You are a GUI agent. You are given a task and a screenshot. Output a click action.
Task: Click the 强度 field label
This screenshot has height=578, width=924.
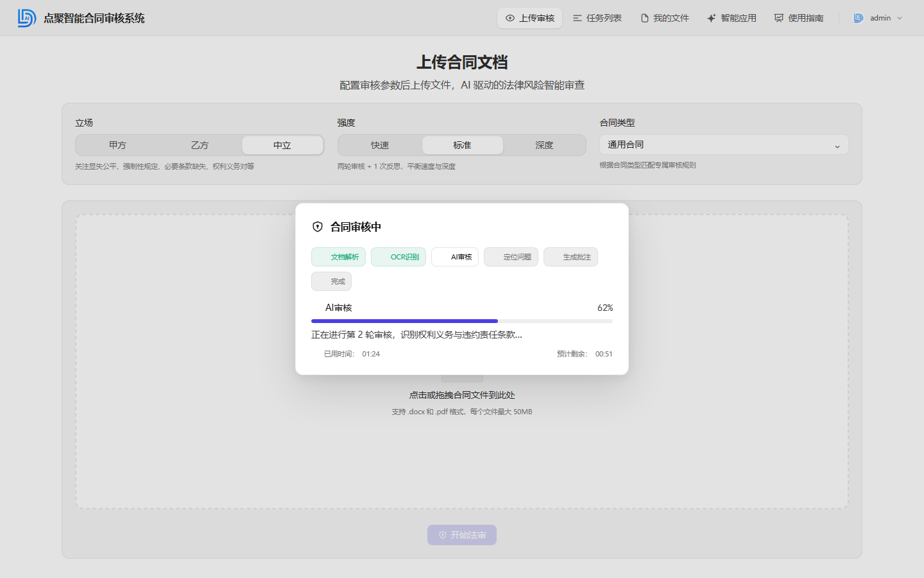346,123
